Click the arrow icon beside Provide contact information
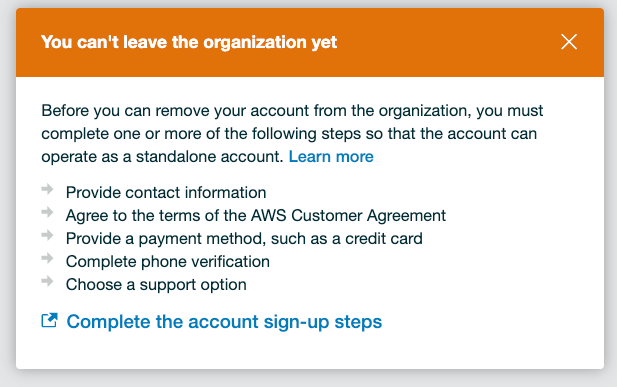Image resolution: width=617 pixels, height=387 pixels. (x=47, y=189)
